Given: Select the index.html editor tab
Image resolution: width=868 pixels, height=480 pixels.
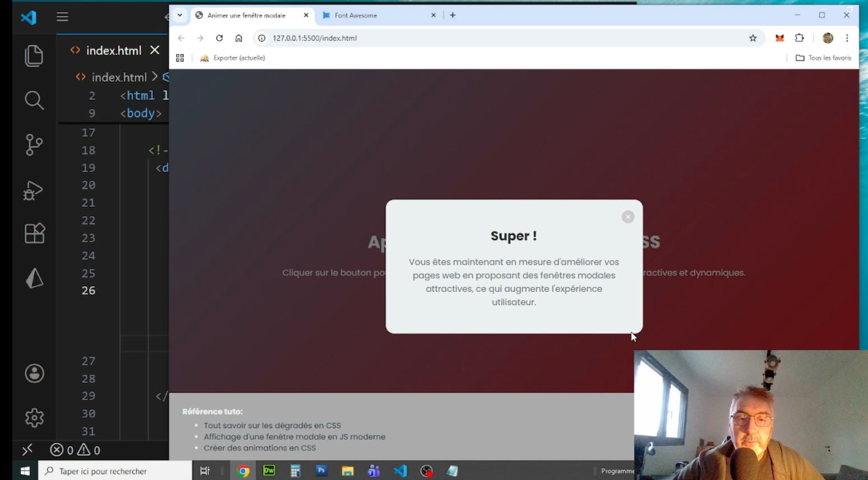Looking at the screenshot, I should click(x=113, y=50).
